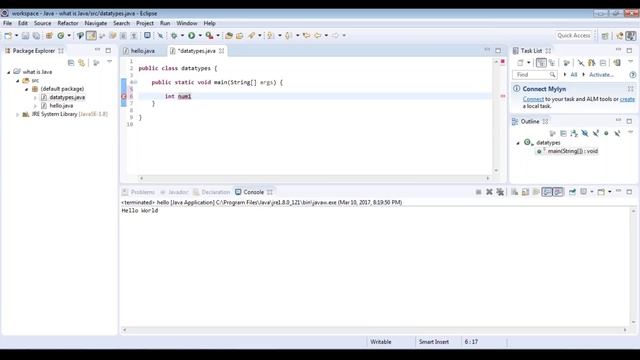Click the Connect link in Mylyn panel
This screenshot has height=360, width=640.
pos(533,99)
